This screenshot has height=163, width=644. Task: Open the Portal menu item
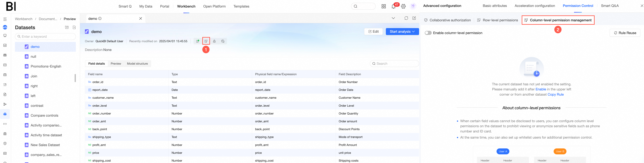165,6
